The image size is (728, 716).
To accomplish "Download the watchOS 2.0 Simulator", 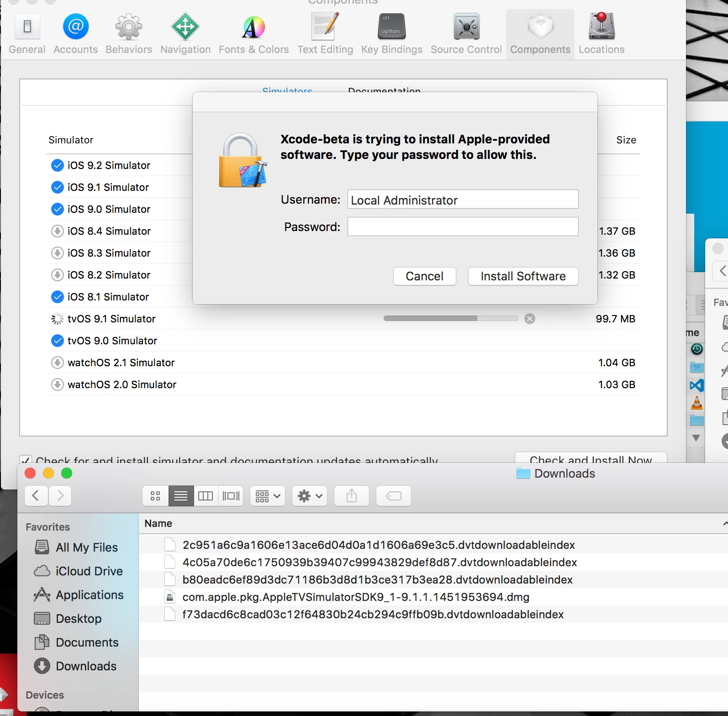I will [x=57, y=384].
